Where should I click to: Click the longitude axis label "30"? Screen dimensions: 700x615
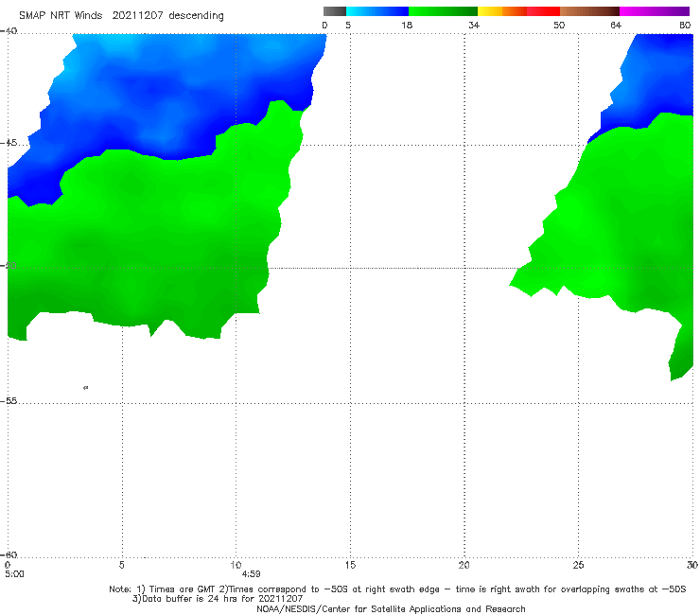(x=692, y=565)
